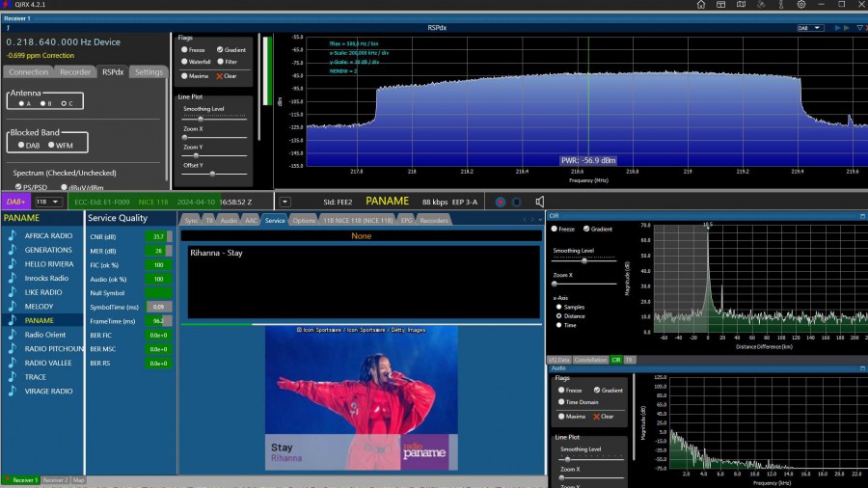This screenshot has height=488, width=868.
Task: Toggle WFM blocked band option
Action: click(x=51, y=145)
